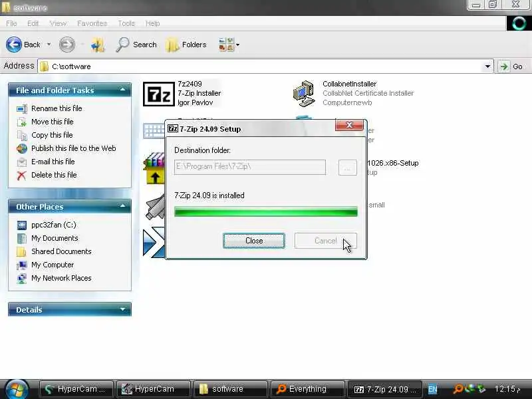Click the envelope E-mail icon
The image size is (532, 399).
tap(22, 162)
